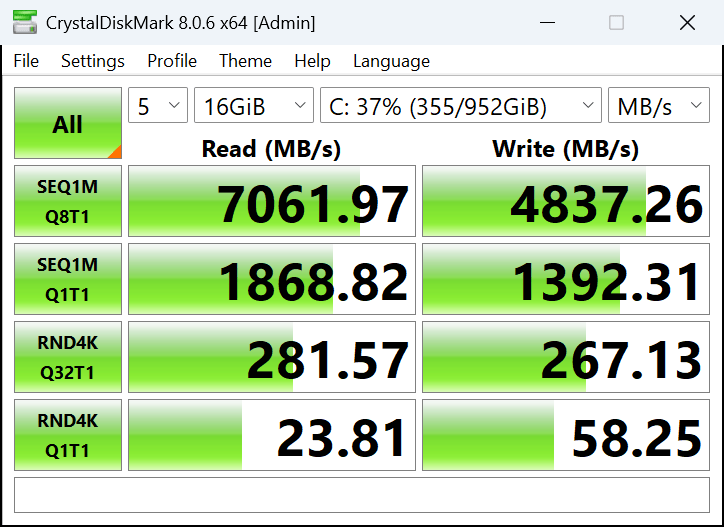Expand the 16GiB test size dropdown
The width and height of the screenshot is (724, 527).
254,105
